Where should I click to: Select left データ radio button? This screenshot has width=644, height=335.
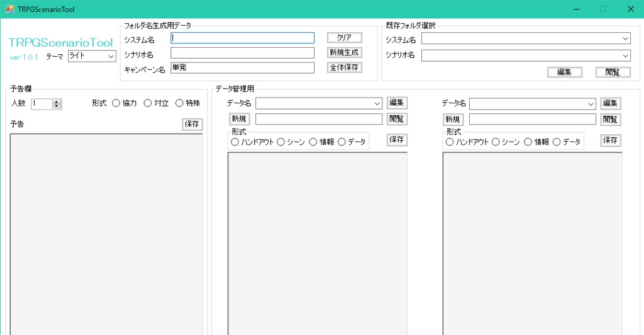click(x=352, y=142)
